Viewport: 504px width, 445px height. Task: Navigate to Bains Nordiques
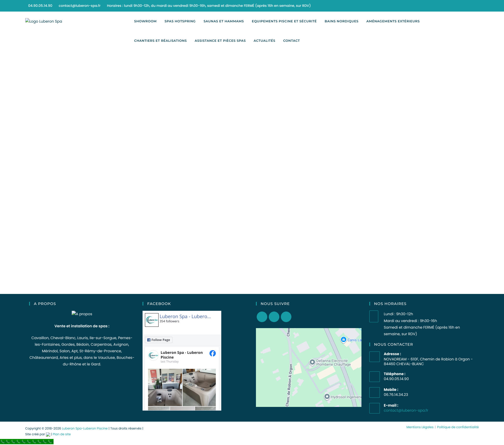coord(342,21)
